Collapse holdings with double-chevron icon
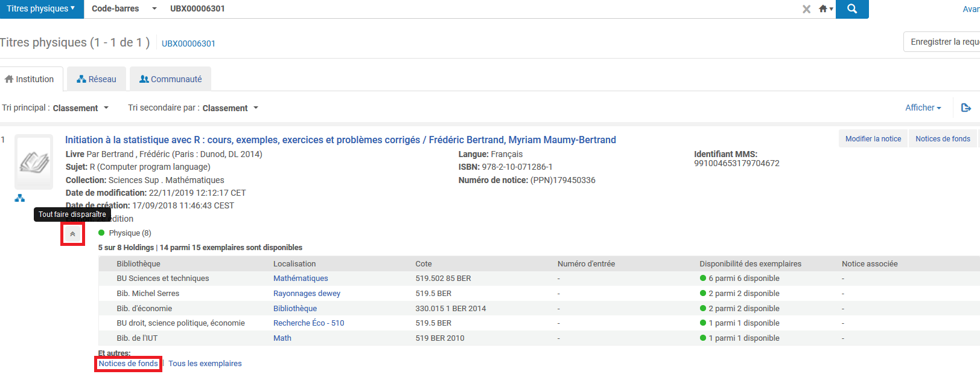Image resolution: width=980 pixels, height=377 pixels. pos(72,234)
